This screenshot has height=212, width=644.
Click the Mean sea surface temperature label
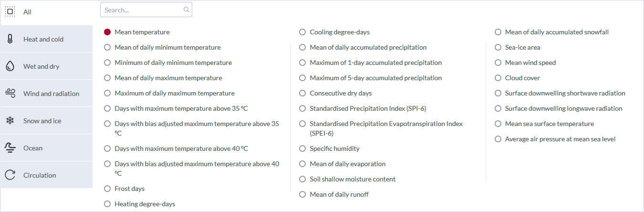click(549, 124)
